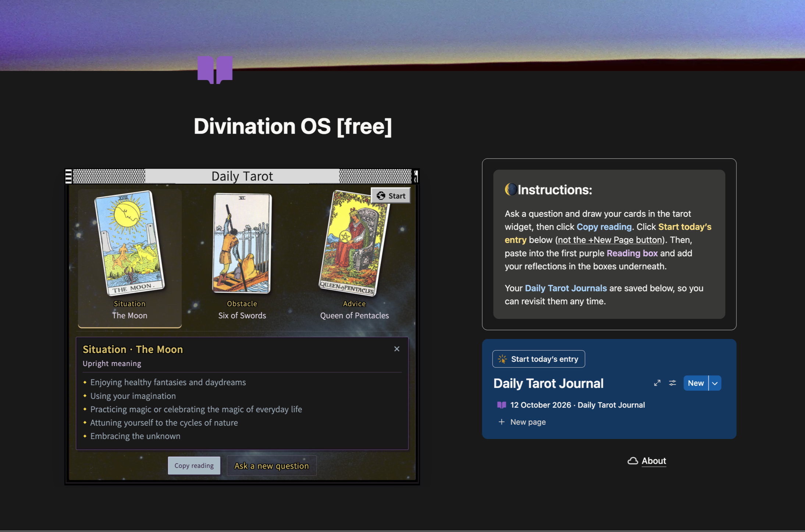
Task: Open the About link
Action: pos(654,461)
